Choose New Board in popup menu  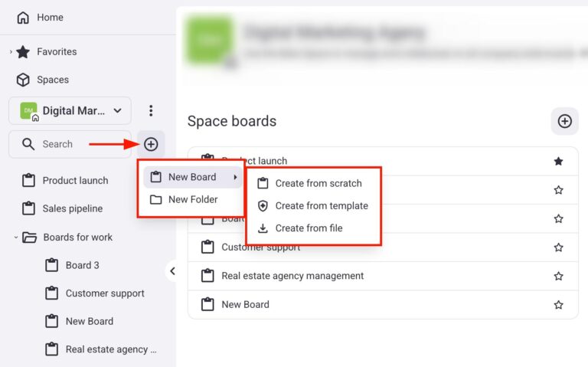(193, 177)
